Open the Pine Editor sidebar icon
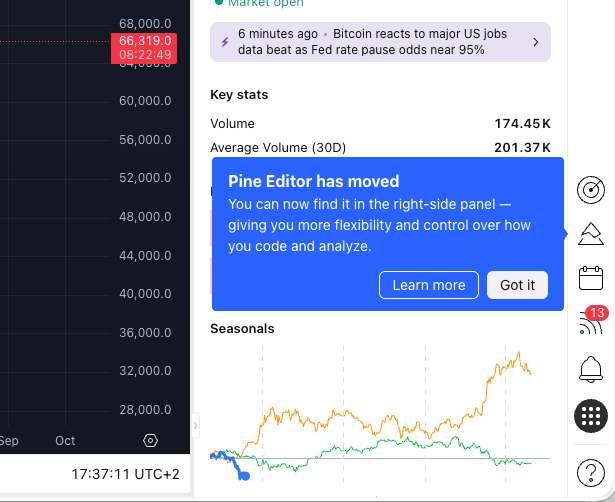Image resolution: width=615 pixels, height=502 pixels. [x=590, y=234]
